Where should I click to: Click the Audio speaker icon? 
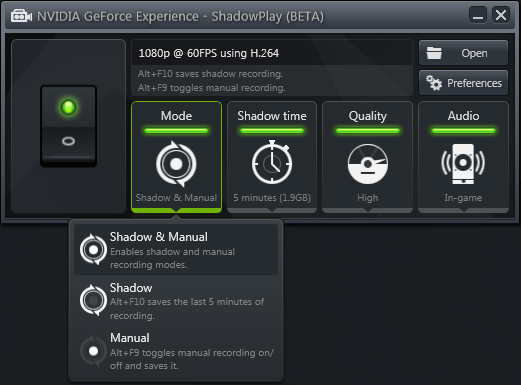coord(463,164)
